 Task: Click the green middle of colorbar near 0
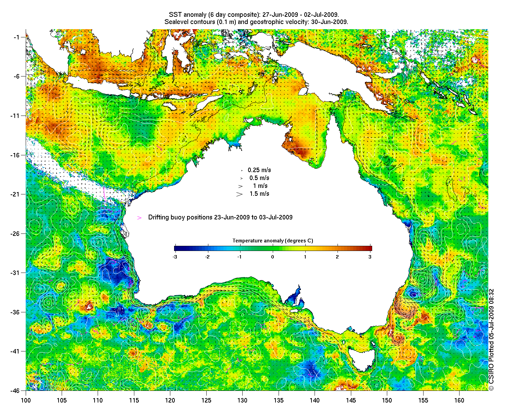[x=273, y=249]
